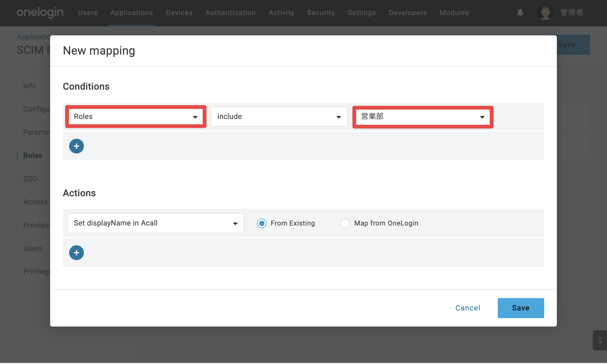Open the Settings menu

coord(362,13)
